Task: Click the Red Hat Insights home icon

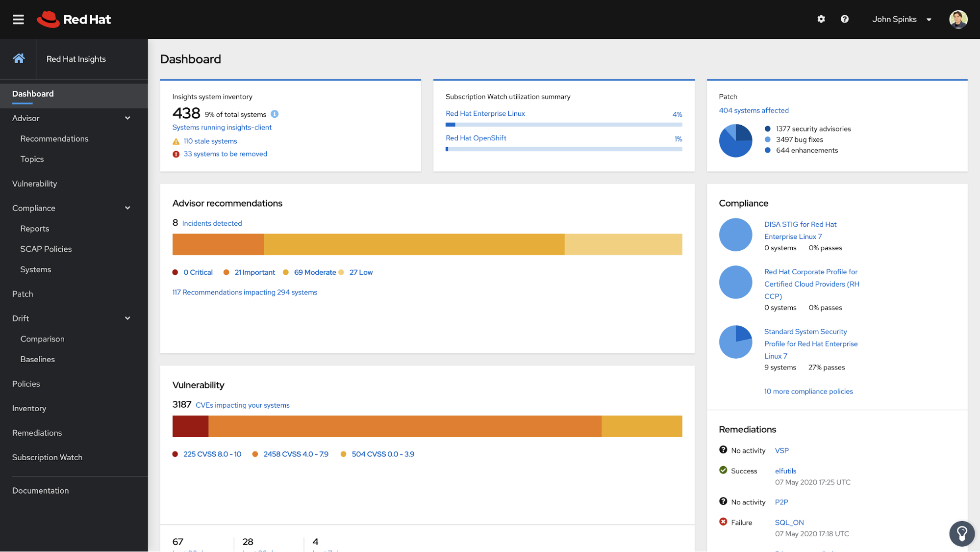Action: (x=18, y=59)
